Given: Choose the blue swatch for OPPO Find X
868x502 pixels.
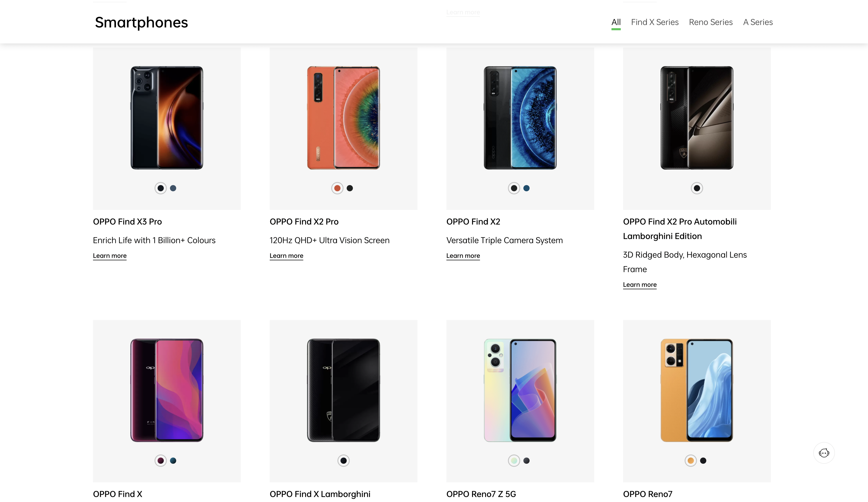Looking at the screenshot, I should 173,461.
